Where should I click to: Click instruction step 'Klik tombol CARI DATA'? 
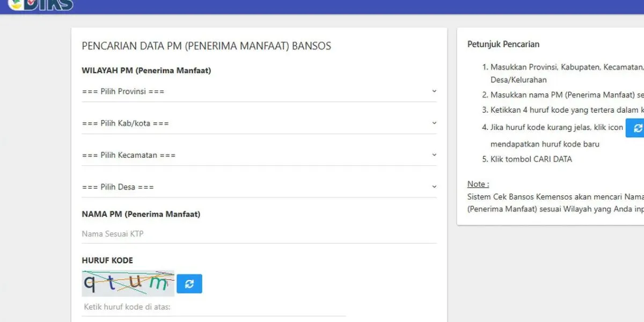point(531,159)
